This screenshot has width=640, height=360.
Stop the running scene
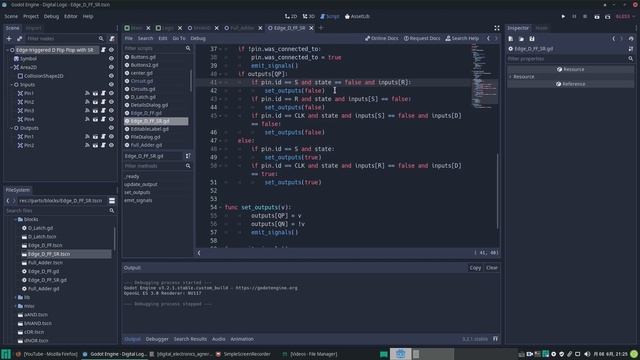(x=585, y=17)
